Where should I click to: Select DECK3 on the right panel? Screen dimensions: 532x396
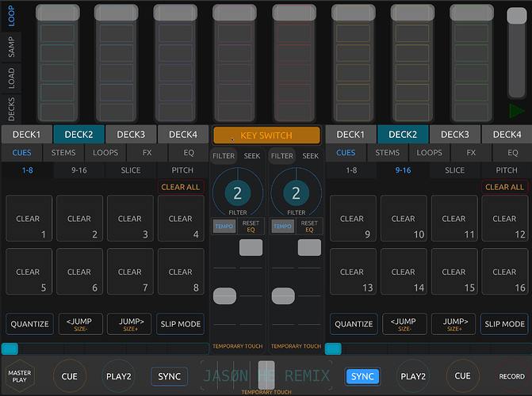455,135
